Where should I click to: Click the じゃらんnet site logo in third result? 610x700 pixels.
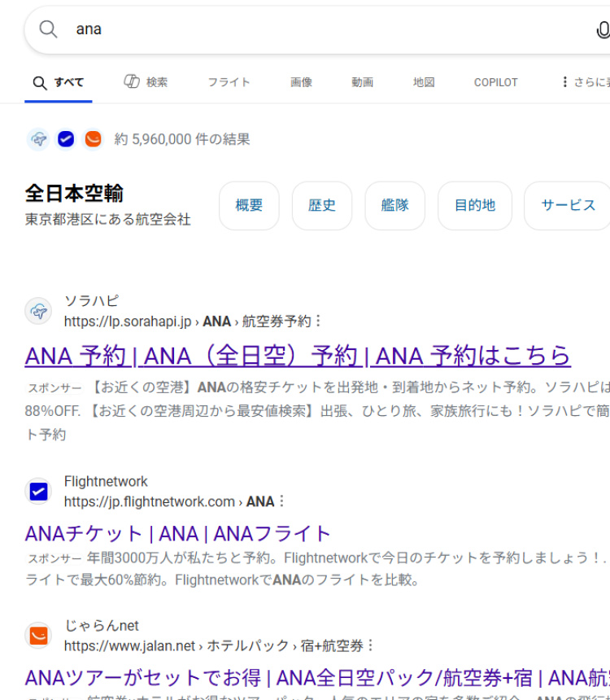pyautogui.click(x=38, y=636)
